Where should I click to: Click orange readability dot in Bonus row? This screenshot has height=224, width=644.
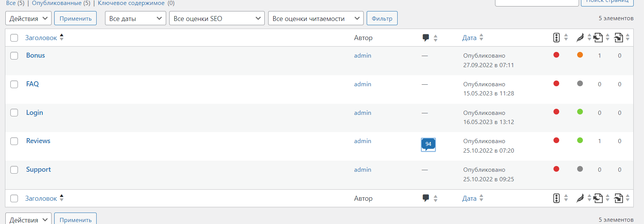tap(580, 55)
